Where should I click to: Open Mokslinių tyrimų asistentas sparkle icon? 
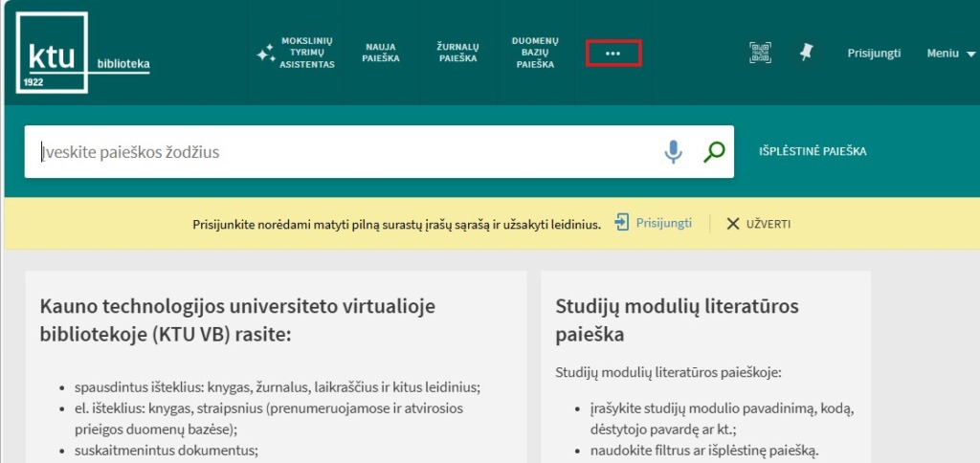pos(265,54)
